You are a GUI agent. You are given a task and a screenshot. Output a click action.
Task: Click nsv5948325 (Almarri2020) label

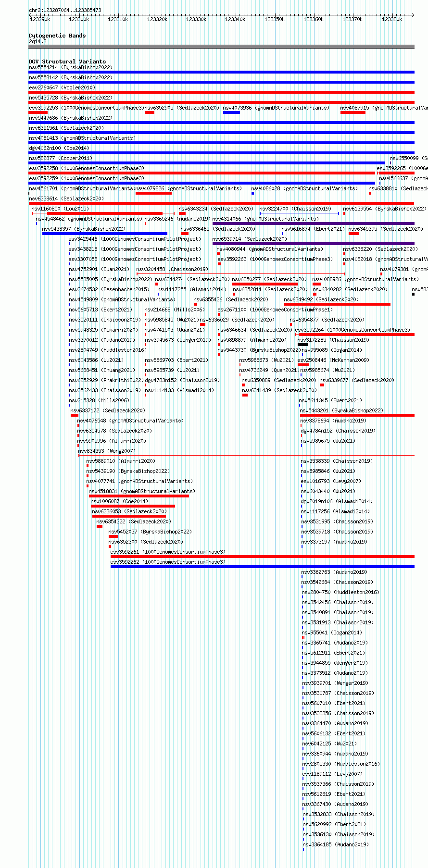click(x=103, y=330)
